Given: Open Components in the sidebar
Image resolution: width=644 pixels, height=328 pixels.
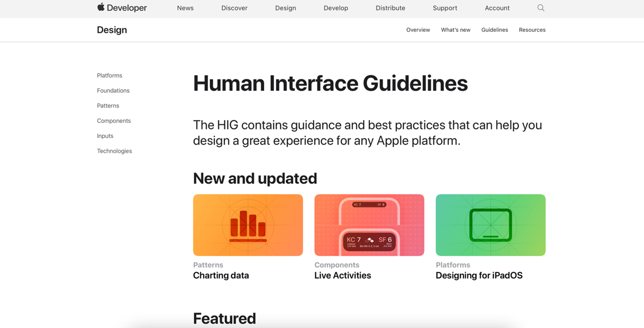Looking at the screenshot, I should (x=114, y=121).
